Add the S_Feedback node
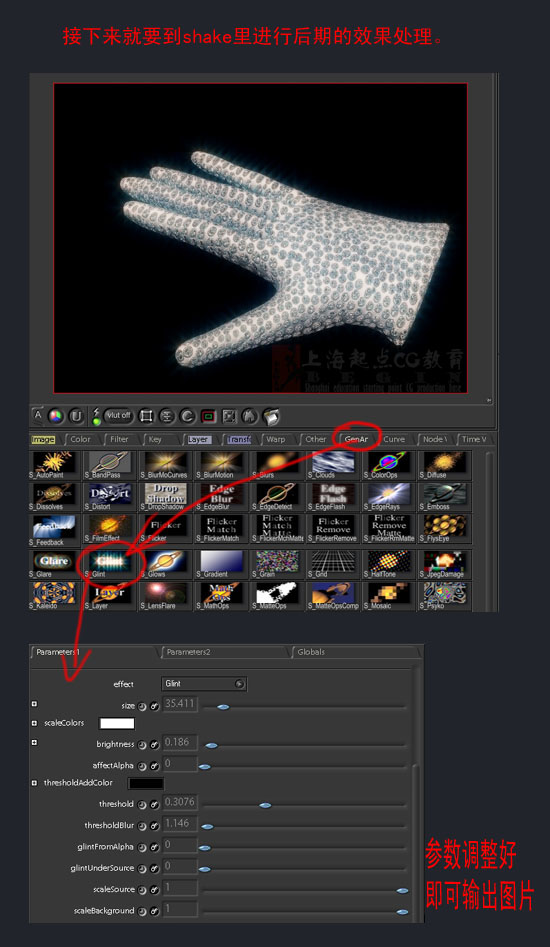 [x=54, y=530]
